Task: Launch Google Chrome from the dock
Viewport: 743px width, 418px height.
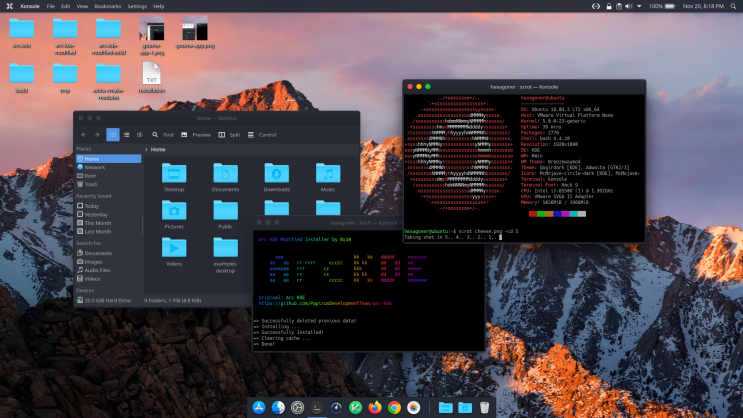Action: (394, 408)
